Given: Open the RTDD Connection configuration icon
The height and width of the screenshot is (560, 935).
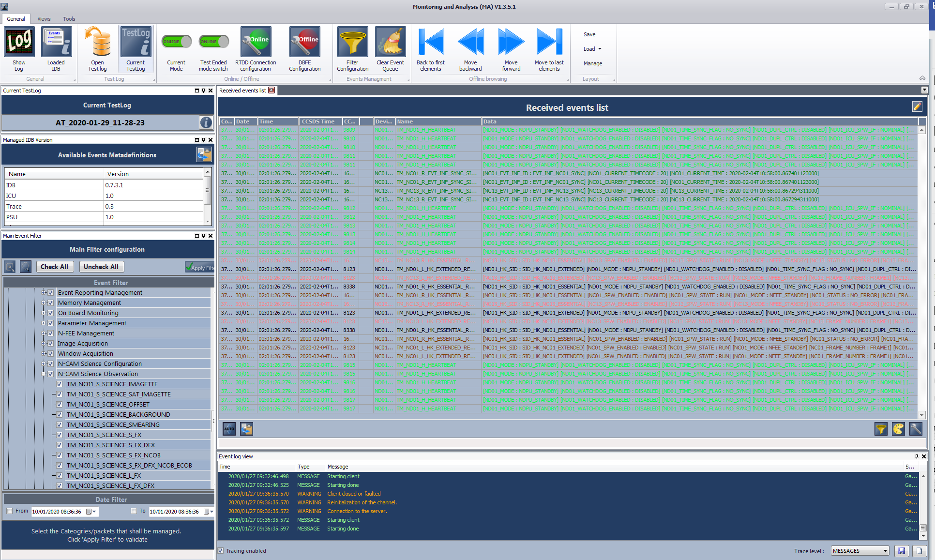Looking at the screenshot, I should pos(256,43).
